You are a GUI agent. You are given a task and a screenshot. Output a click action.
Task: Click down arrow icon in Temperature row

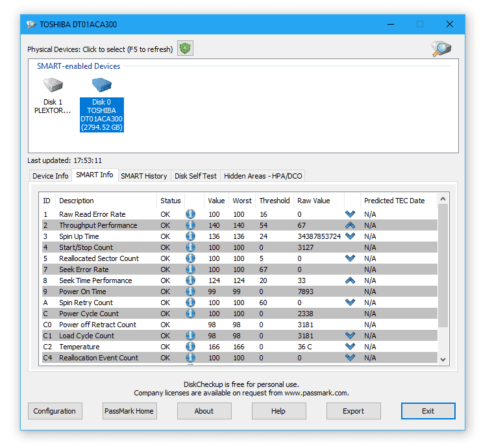click(350, 346)
